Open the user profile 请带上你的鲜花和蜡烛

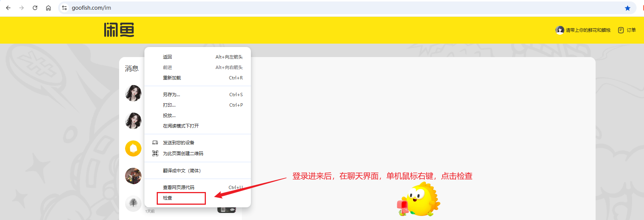click(x=583, y=30)
